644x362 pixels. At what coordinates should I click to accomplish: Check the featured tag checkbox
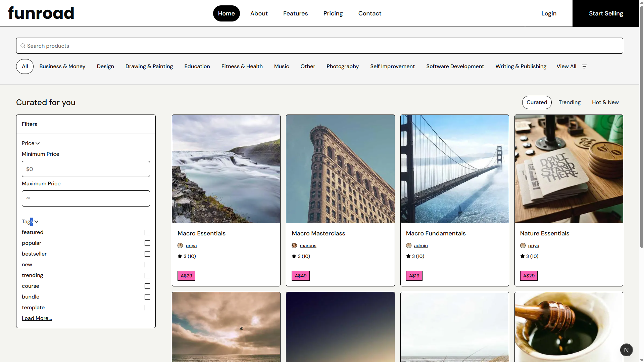click(147, 232)
